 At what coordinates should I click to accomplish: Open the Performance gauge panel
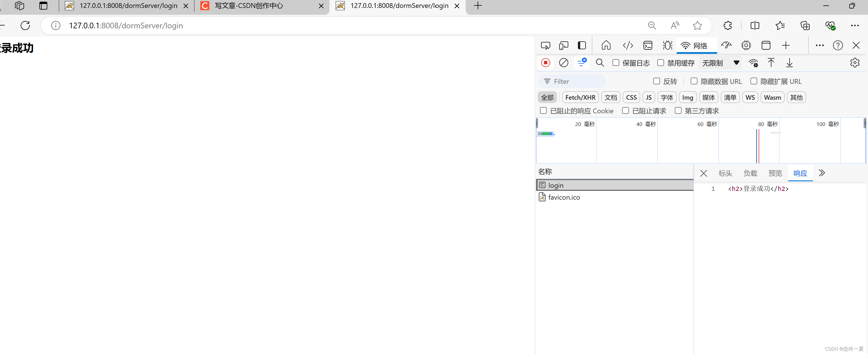click(x=726, y=46)
